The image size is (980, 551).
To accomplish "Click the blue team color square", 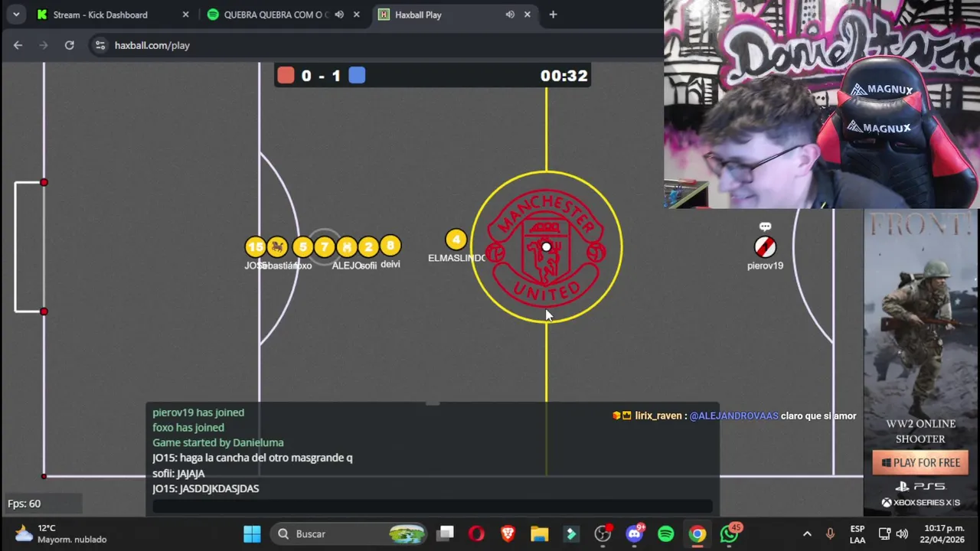I will (x=357, y=75).
